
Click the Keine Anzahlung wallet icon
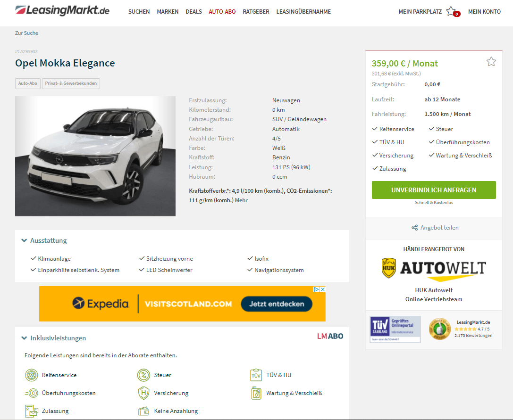(143, 411)
